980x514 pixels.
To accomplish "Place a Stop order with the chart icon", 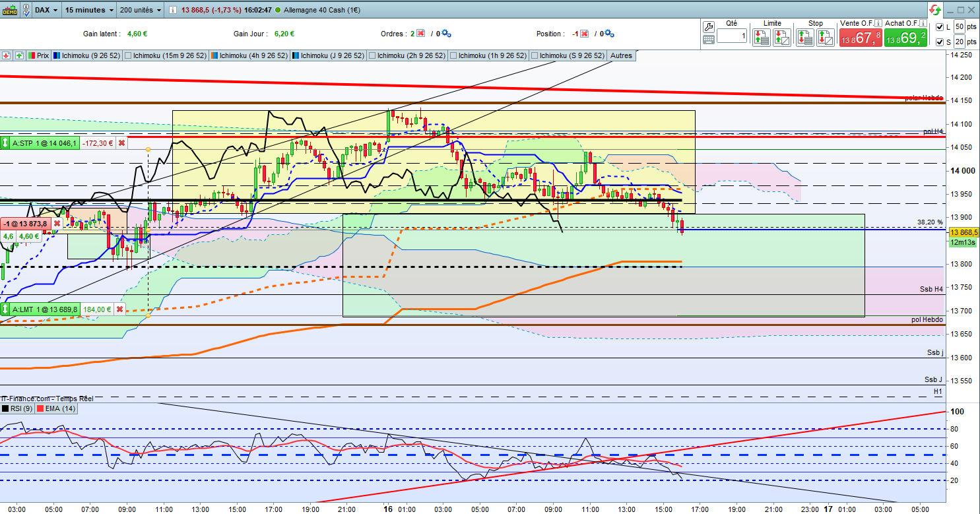I will click(x=825, y=37).
